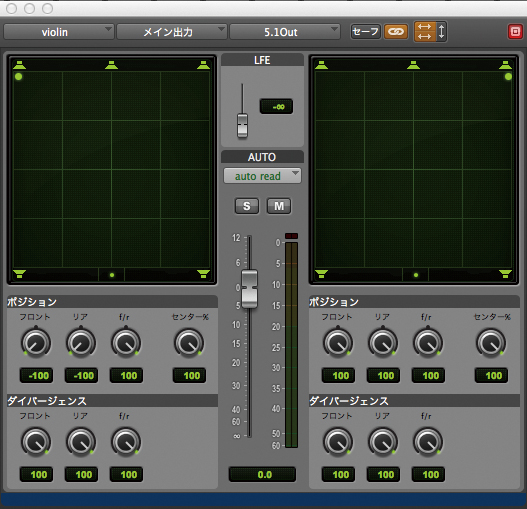This screenshot has height=509, width=527.
Task: Toggle the vertical linking arrow icon
Action: pyautogui.click(x=442, y=32)
